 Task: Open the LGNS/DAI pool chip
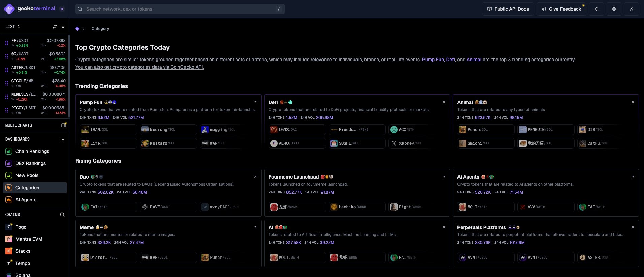pos(297,130)
